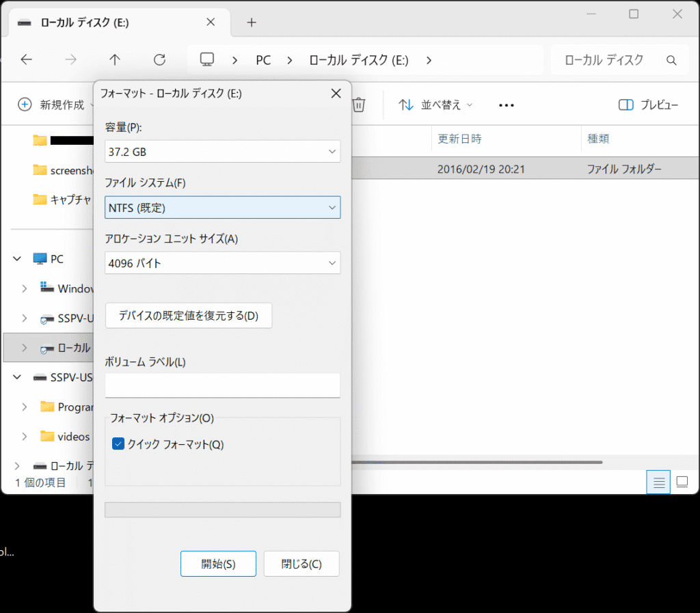Click the screensh folder icon
This screenshot has width=700, height=613.
click(x=40, y=170)
